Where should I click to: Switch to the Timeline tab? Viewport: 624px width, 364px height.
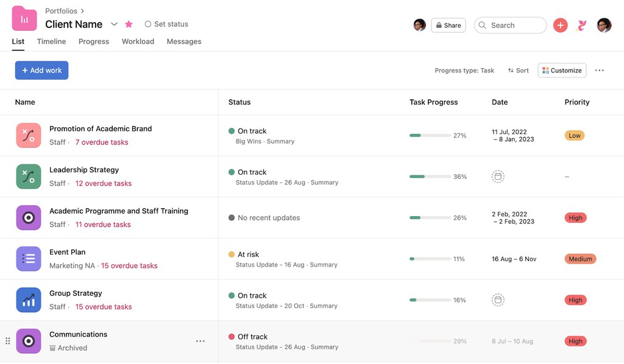click(51, 41)
